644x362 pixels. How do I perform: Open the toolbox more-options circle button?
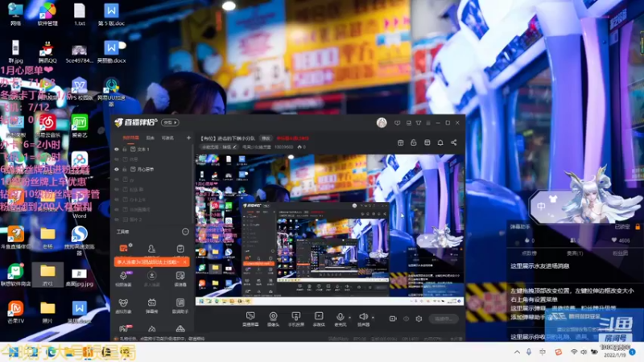[185, 232]
